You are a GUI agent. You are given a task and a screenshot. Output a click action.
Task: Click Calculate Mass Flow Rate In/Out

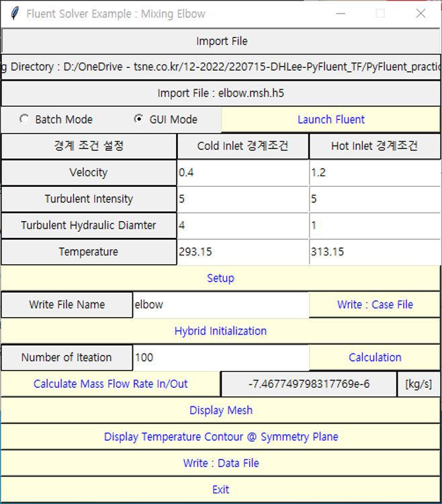111,384
